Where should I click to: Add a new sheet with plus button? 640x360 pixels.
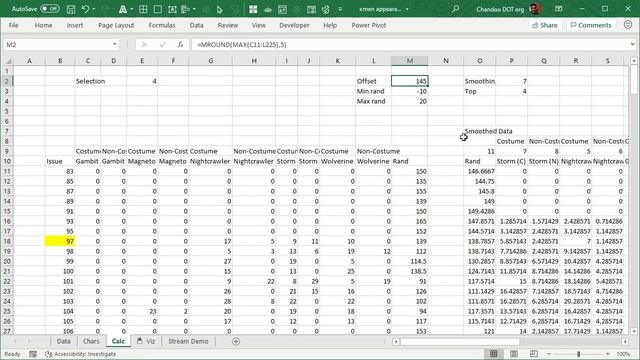236,341
